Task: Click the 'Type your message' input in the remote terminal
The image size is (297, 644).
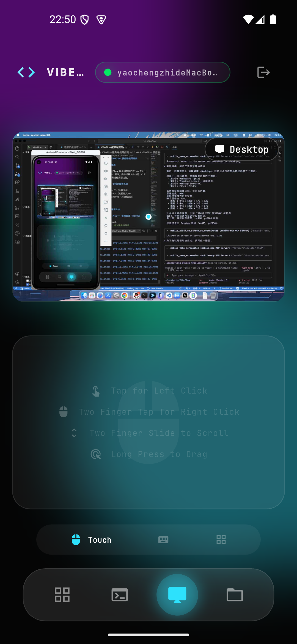Action: (218, 275)
